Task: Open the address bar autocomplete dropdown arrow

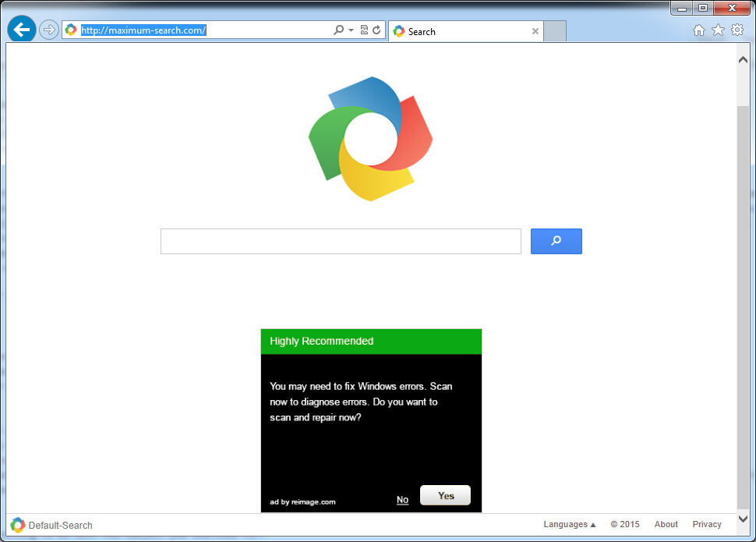Action: (351, 30)
